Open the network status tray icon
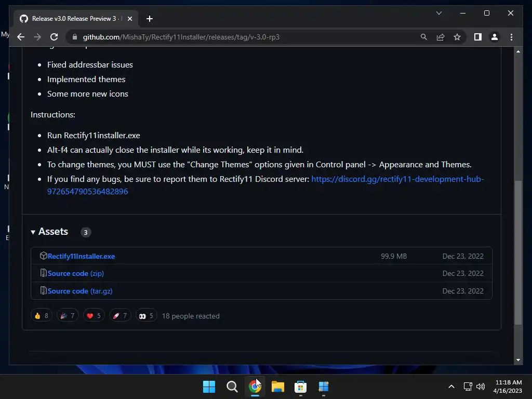 point(468,387)
